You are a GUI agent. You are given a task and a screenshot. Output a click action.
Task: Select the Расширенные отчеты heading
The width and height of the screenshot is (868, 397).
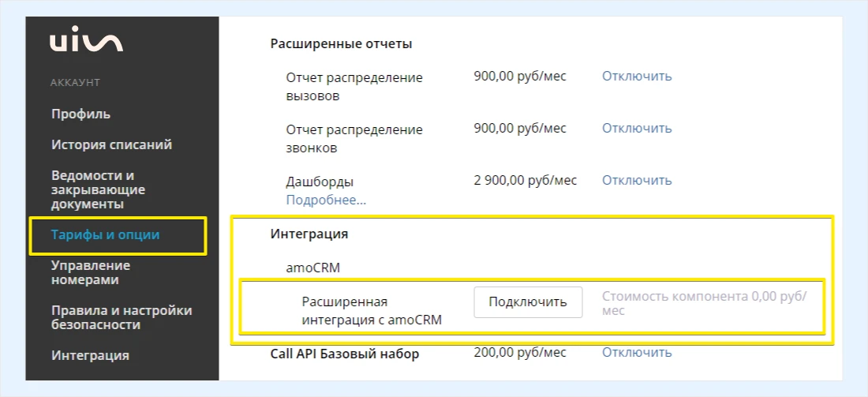coord(342,43)
